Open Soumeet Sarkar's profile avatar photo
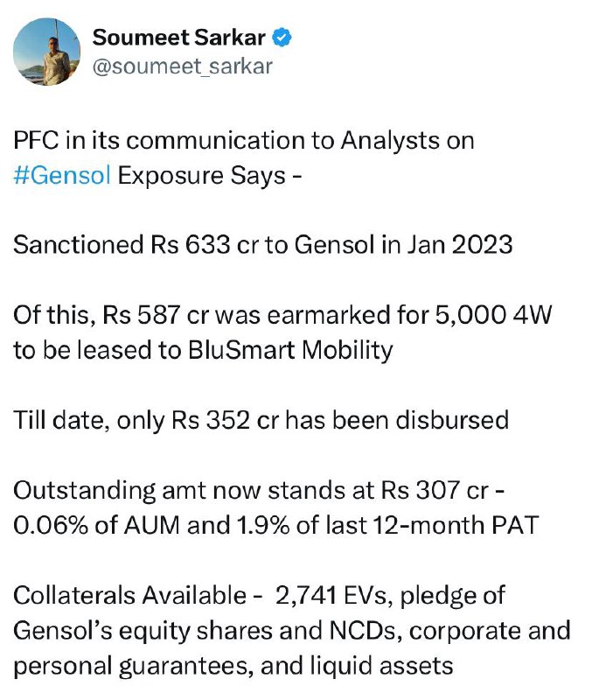Screen dimensions: 592x700 (47, 52)
